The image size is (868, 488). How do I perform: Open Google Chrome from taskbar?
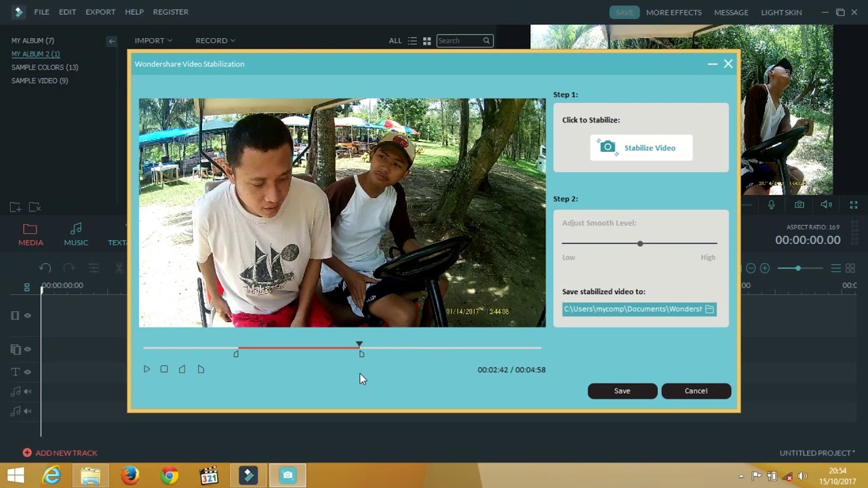tap(170, 476)
